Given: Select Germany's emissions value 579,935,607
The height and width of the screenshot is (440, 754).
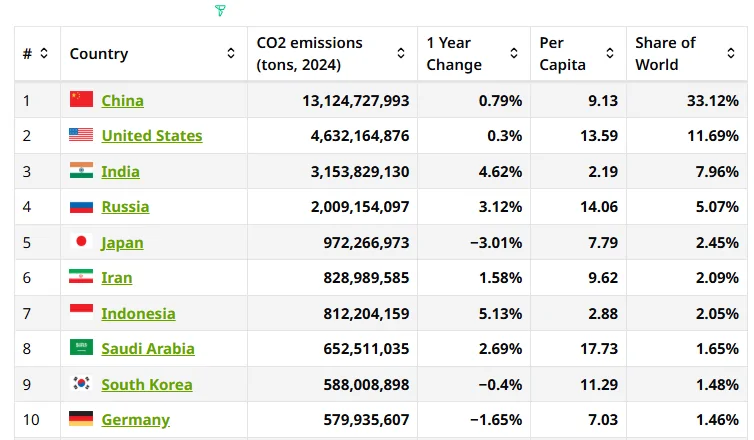Looking at the screenshot, I should 366,420.
